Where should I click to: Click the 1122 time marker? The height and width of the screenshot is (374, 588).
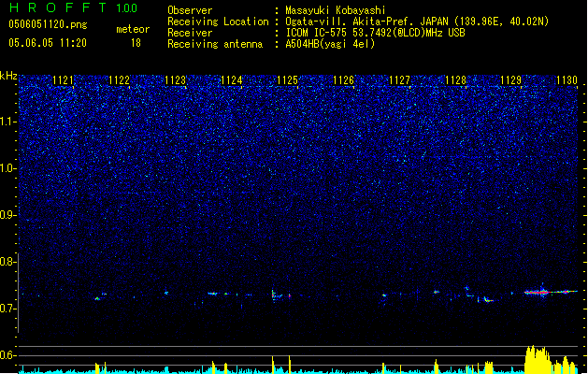point(119,80)
